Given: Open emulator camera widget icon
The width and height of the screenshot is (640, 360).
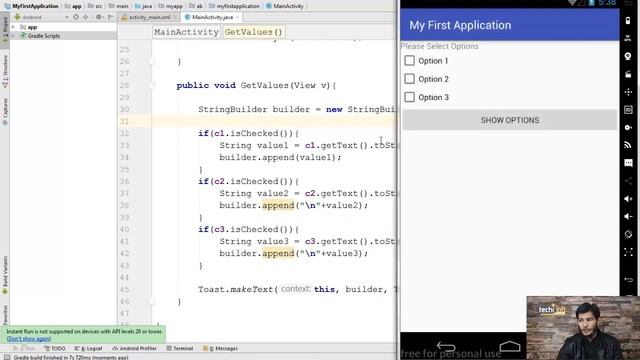Looking at the screenshot, I should tap(628, 56).
